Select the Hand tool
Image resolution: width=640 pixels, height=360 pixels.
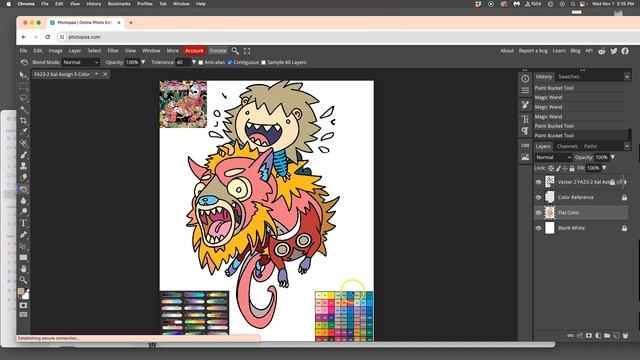[23, 269]
